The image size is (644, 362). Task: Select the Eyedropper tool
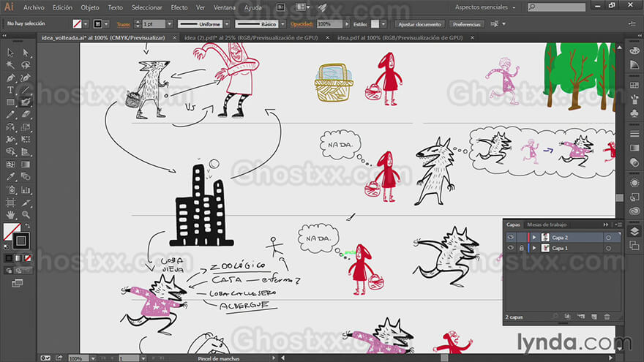10,177
